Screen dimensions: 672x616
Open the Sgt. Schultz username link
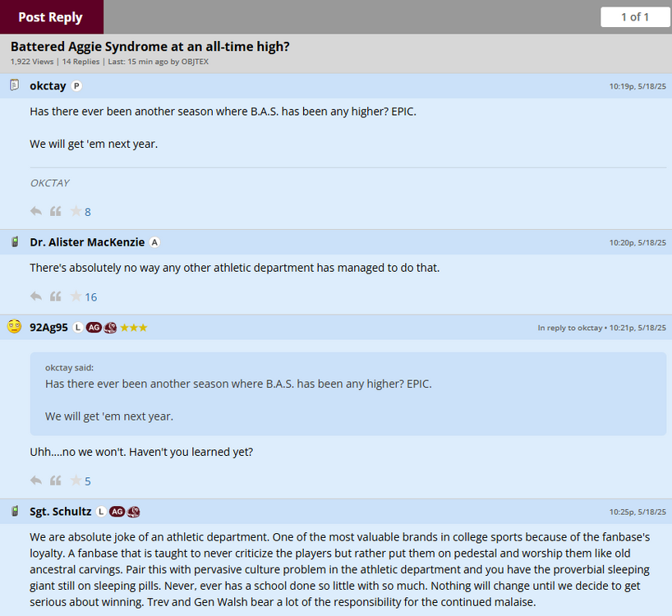click(61, 512)
